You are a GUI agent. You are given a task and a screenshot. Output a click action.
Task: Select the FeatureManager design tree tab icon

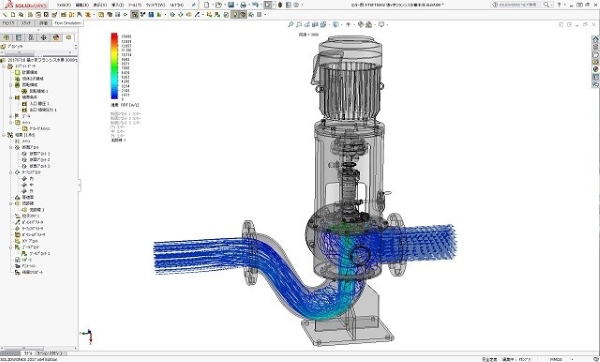coord(7,38)
